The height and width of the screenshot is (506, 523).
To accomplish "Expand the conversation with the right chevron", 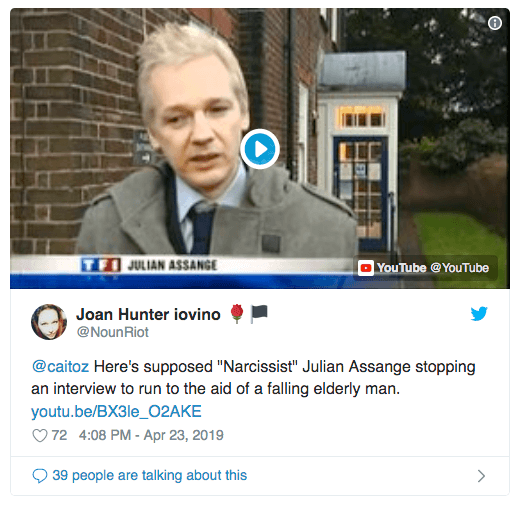I will [x=481, y=476].
